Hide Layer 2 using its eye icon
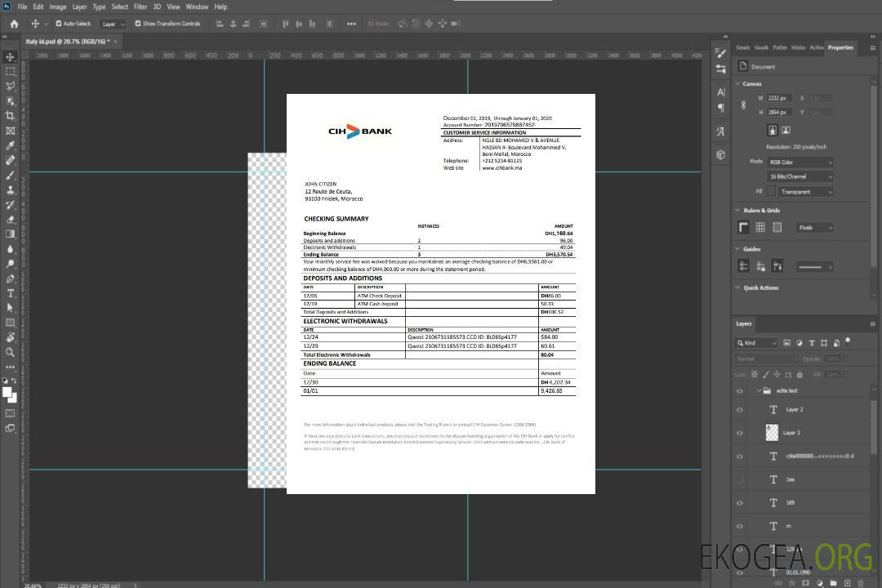 [740, 409]
